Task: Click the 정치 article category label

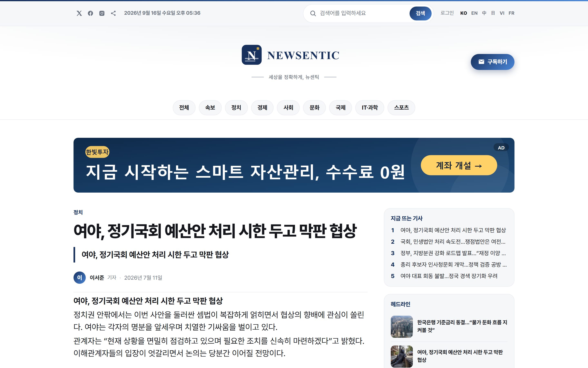Action: [x=78, y=212]
